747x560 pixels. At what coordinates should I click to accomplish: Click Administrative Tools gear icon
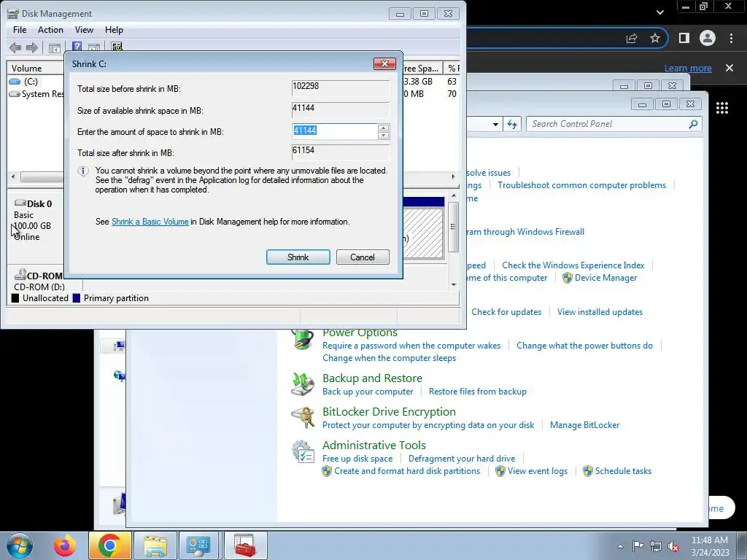pos(303,451)
